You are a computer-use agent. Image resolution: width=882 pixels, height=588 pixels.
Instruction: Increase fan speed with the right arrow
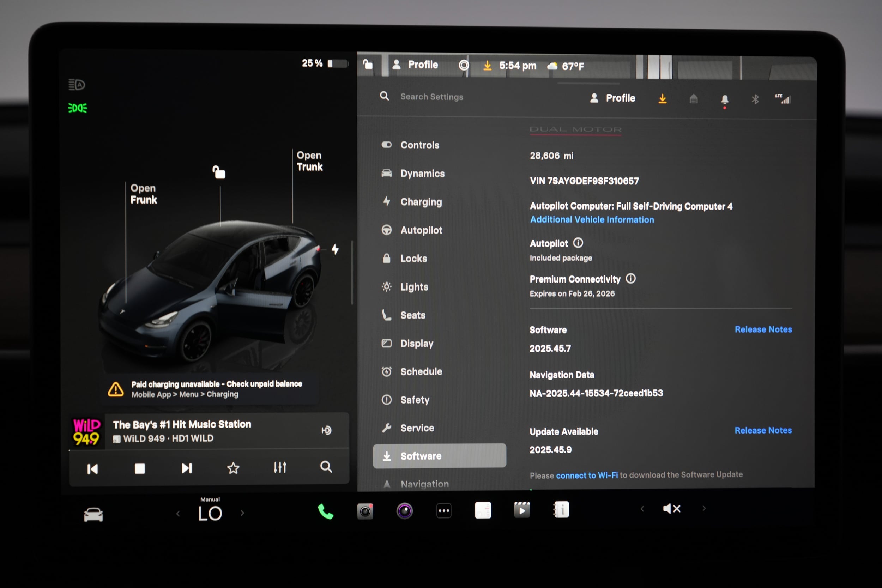(243, 513)
